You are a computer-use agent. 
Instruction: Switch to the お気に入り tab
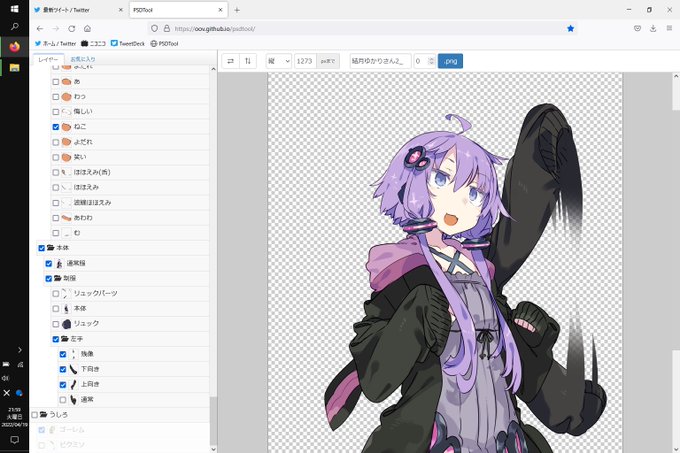(x=83, y=59)
